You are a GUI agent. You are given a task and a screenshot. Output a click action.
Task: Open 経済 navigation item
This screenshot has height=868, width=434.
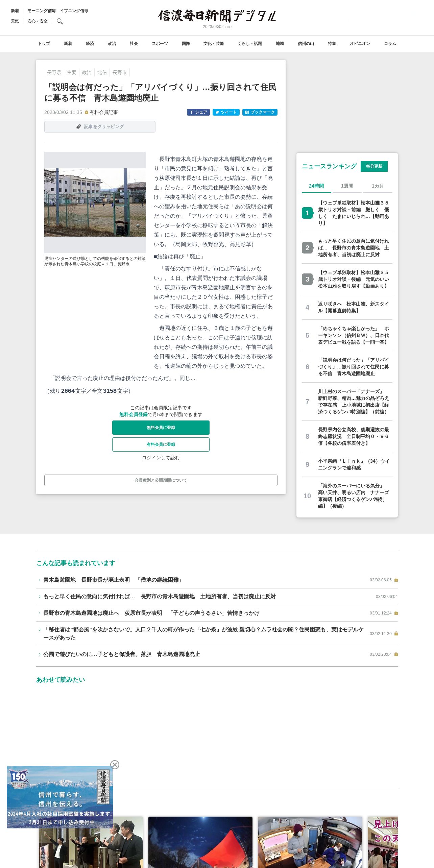[x=90, y=44]
